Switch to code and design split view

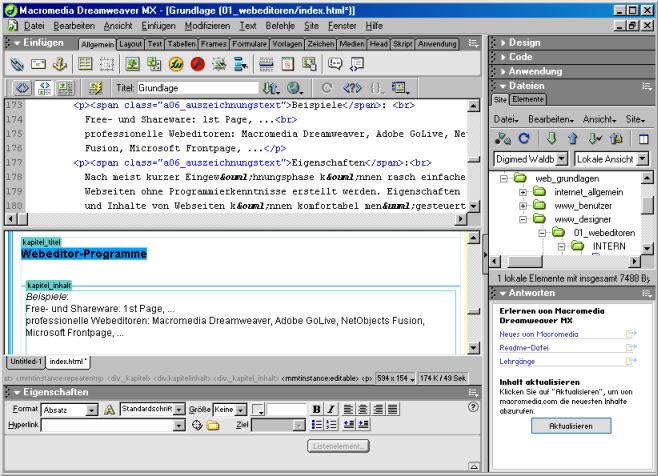[x=44, y=88]
